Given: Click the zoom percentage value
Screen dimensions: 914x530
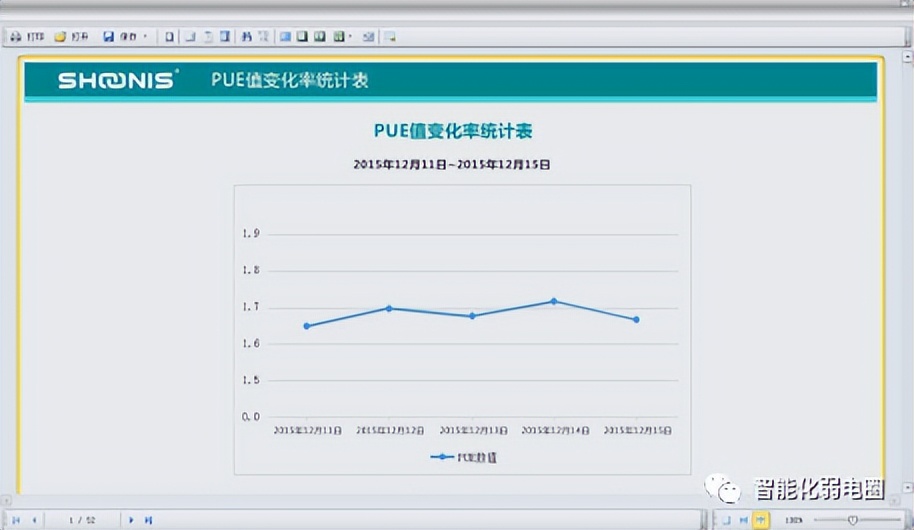Looking at the screenshot, I should click(x=793, y=520).
